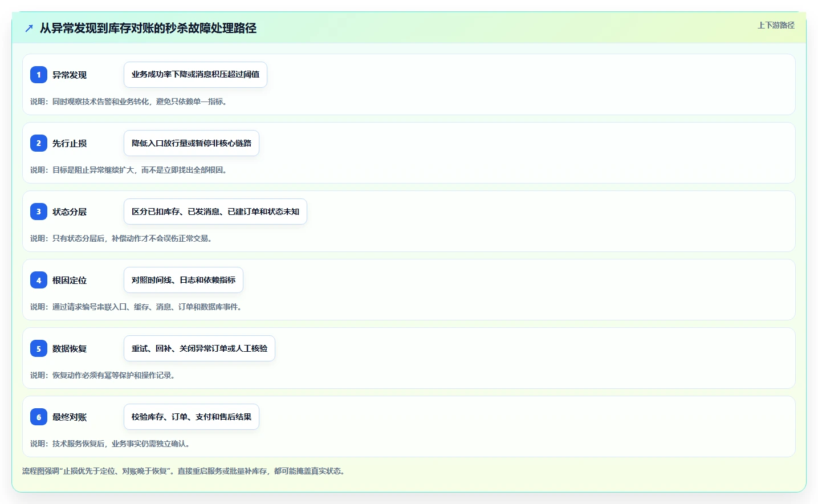
Task: Click the 重试、回补、关闭异常订单或人工核验 box
Action: [200, 348]
